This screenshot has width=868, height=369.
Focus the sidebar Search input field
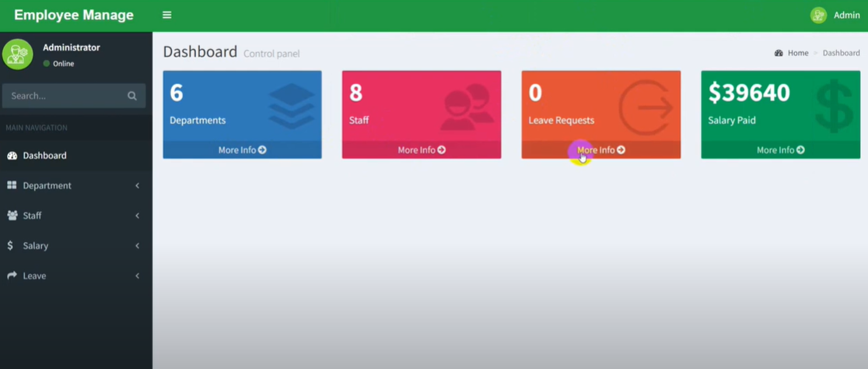coord(64,96)
